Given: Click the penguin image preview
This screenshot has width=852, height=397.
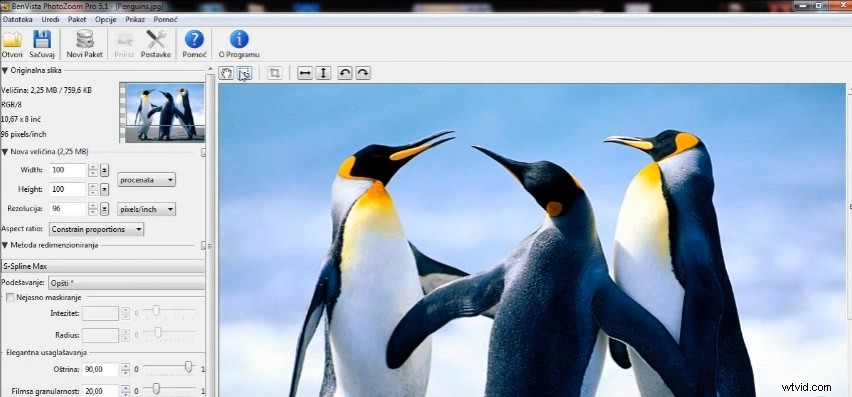Looking at the screenshot, I should coord(531,240).
